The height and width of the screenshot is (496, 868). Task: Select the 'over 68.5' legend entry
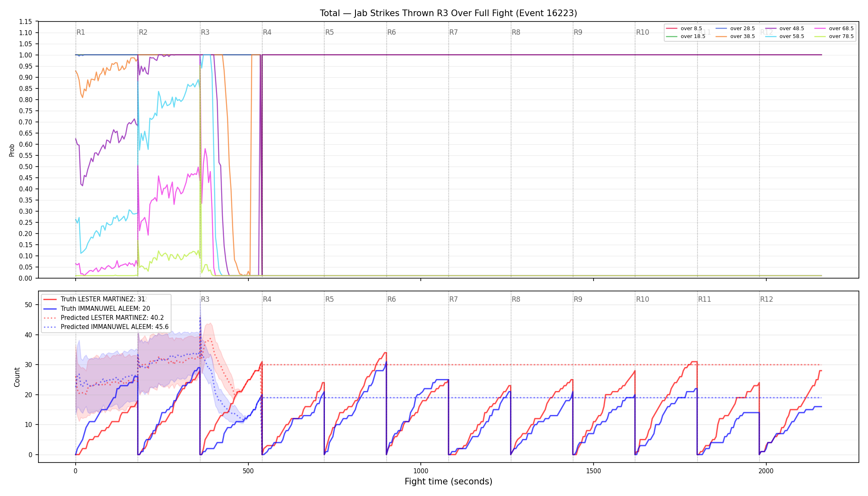[834, 29]
